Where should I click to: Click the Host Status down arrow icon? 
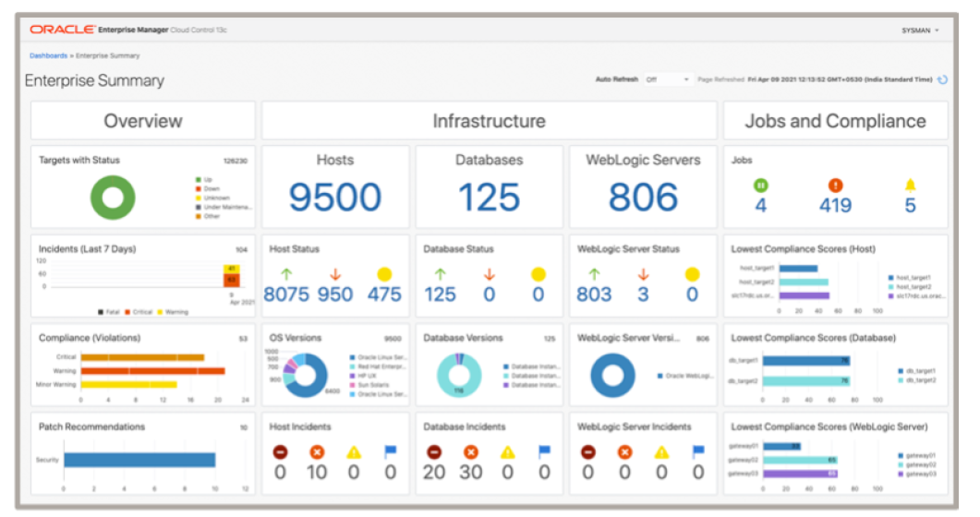point(335,274)
